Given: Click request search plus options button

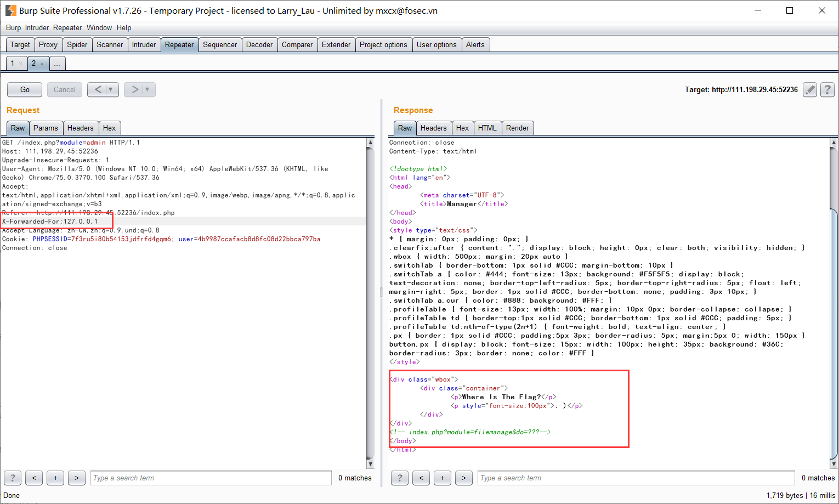Looking at the screenshot, I should [55, 478].
